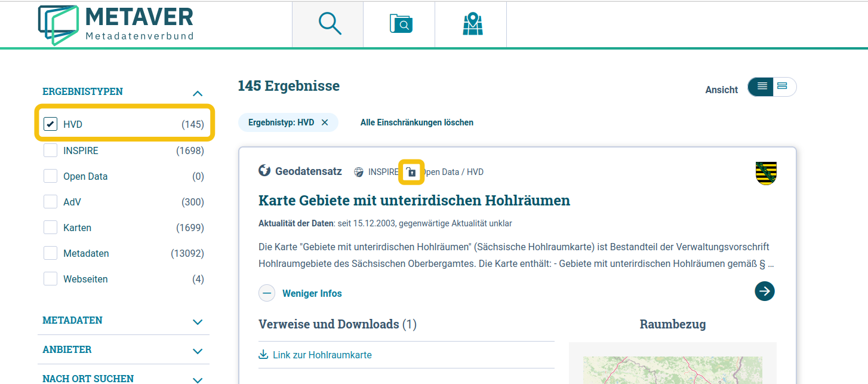Enable the INSPIRE filter checkbox

click(x=50, y=150)
